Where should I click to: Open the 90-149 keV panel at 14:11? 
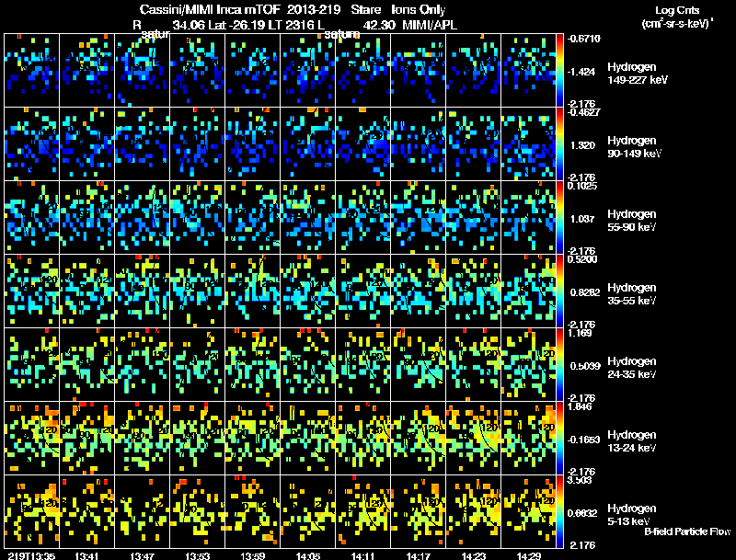pyautogui.click(x=362, y=143)
